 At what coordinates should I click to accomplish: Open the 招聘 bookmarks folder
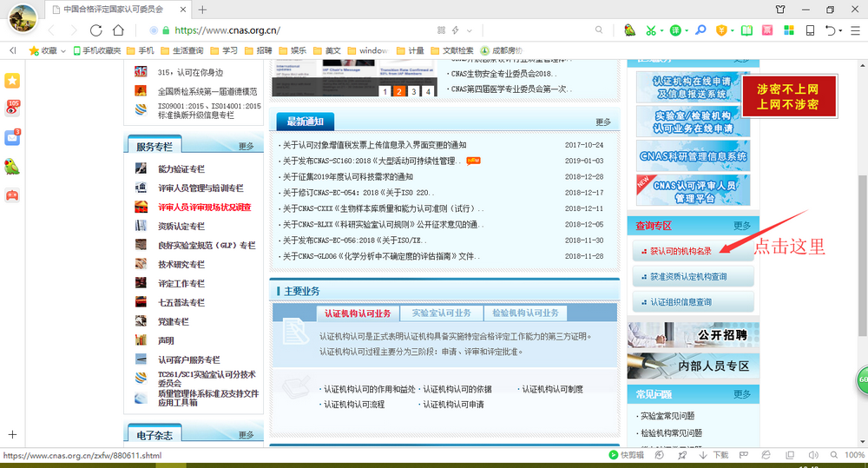coord(258,50)
